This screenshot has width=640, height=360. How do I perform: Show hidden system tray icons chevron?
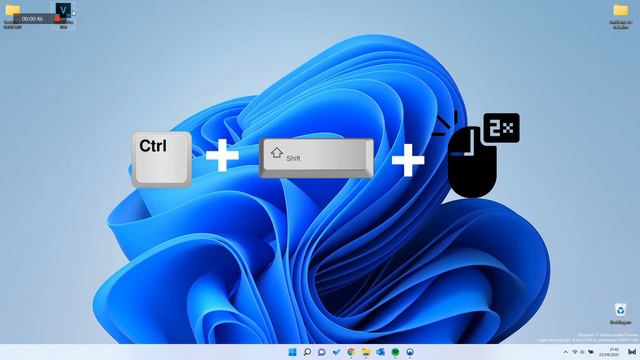(x=565, y=352)
